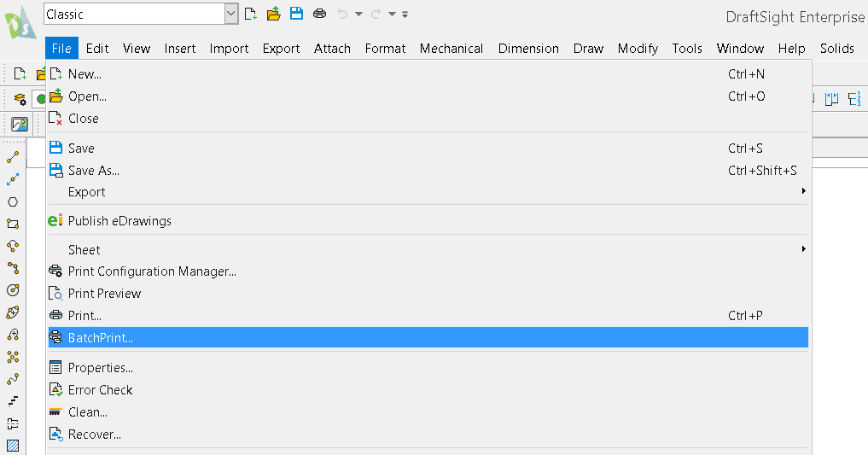The image size is (868, 455).
Task: Select the dashed centerline tool icon
Action: coord(13,424)
